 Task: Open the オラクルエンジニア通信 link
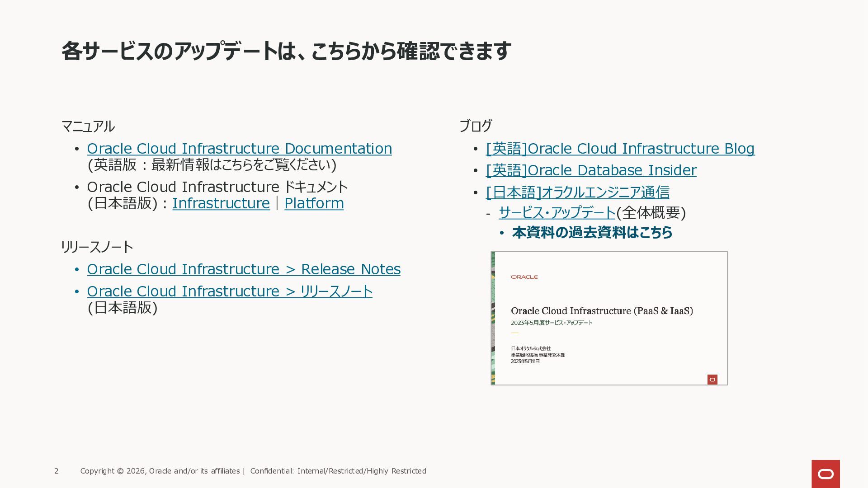click(577, 192)
